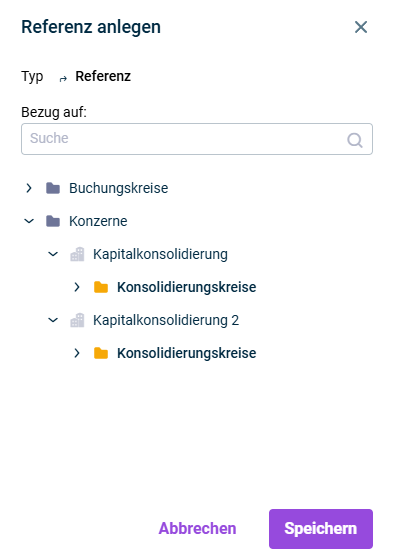
Task: Collapse the first Kapitalkonsolidierung node
Action: coord(53,254)
